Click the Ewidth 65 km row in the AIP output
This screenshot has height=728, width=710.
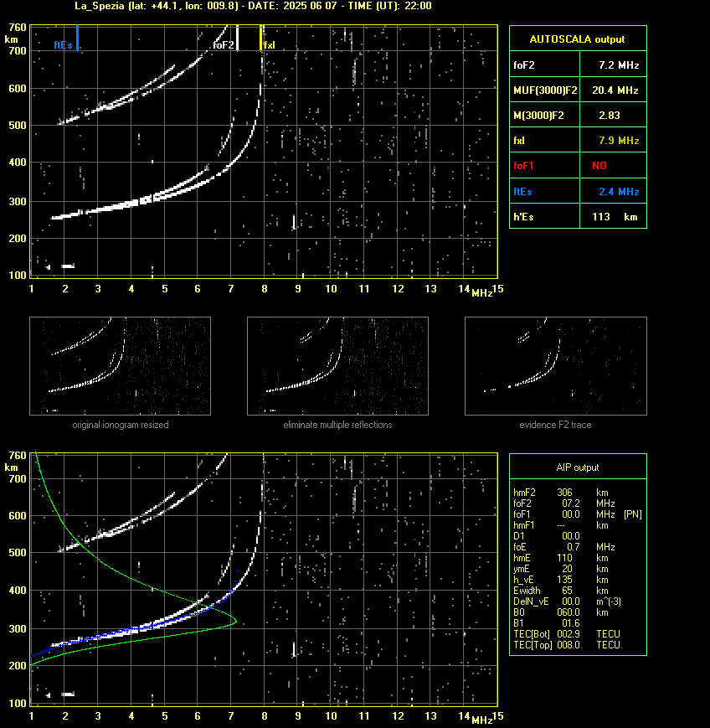[561, 591]
